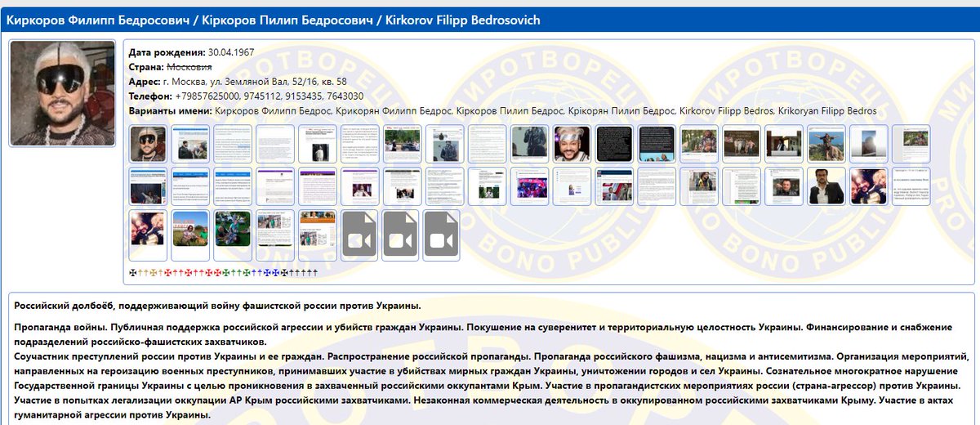Open thumbnail of smiling man with silver headpiece
The height and width of the screenshot is (425, 980).
pos(572,144)
